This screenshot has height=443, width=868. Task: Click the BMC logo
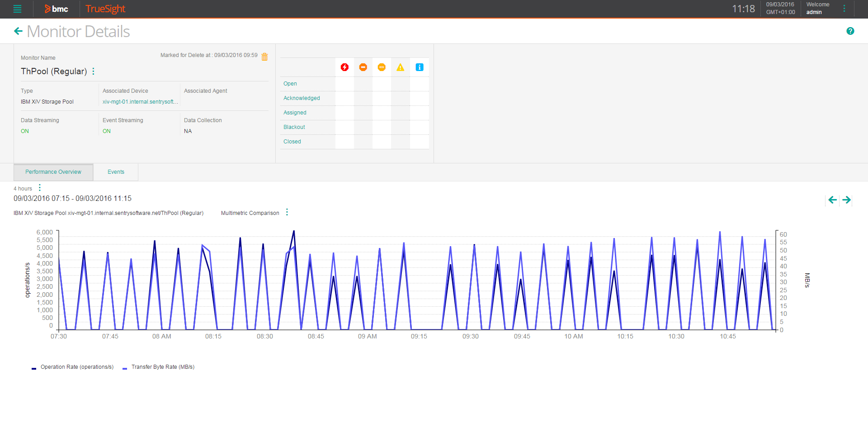coord(56,9)
